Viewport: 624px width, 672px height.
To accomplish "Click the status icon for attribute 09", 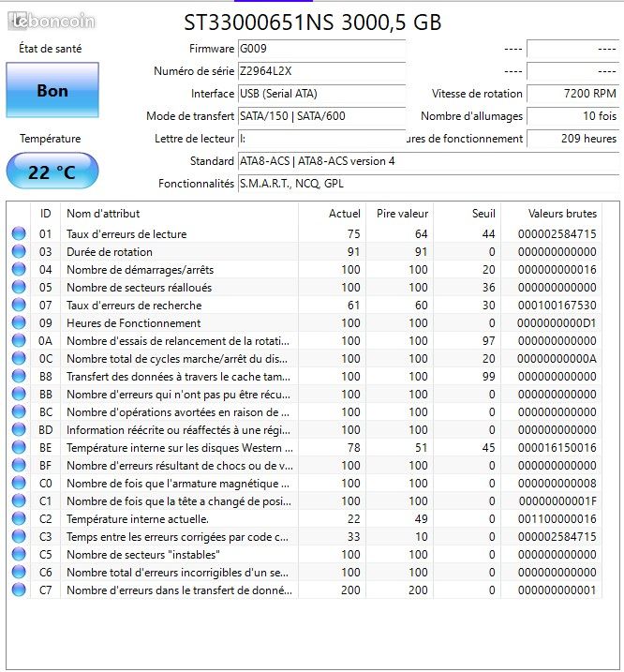I will click(19, 322).
